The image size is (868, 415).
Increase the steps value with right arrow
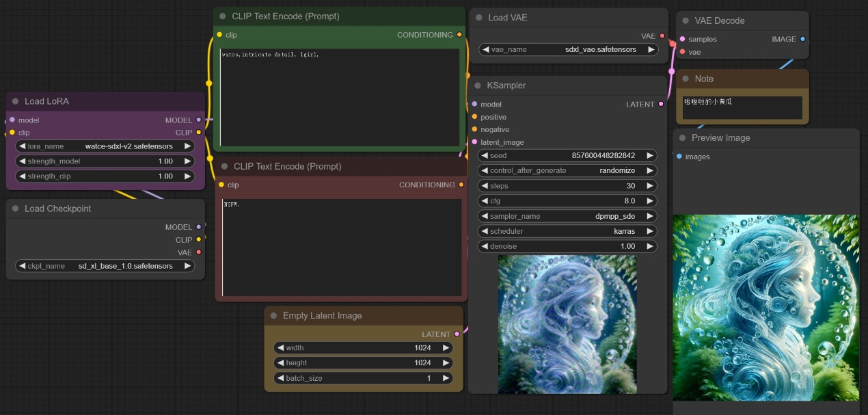650,186
